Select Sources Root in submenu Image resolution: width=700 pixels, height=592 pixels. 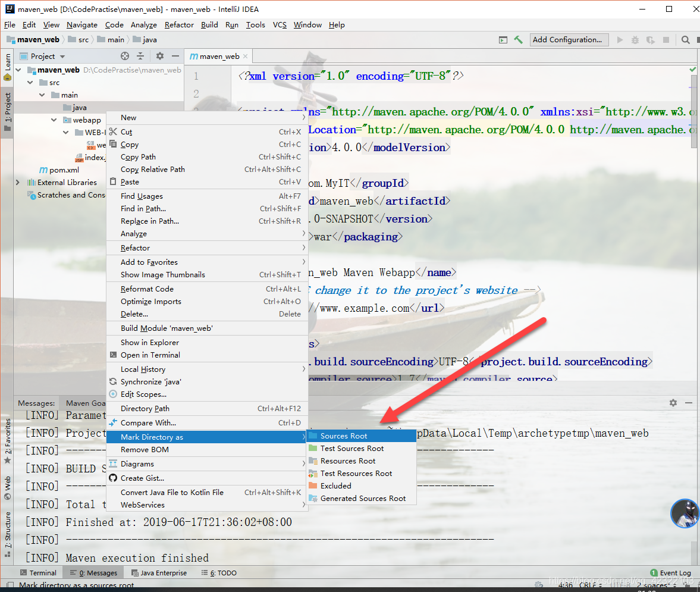(362, 436)
